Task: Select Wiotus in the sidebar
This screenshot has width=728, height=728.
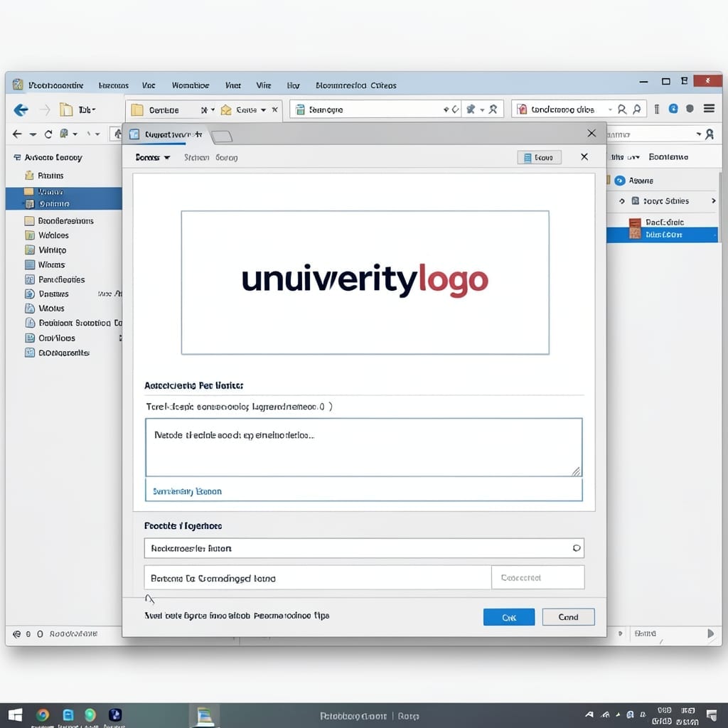Action: pos(51,309)
